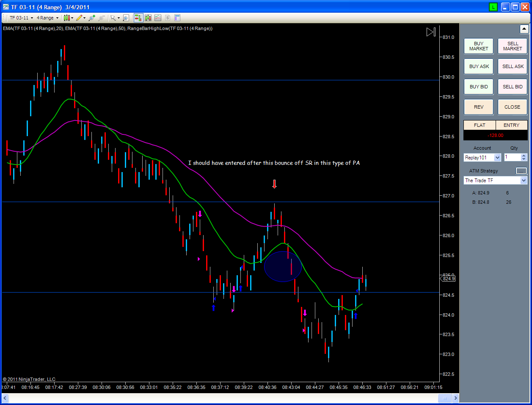
Task: Open the Indicators dialog icon
Action: [x=158, y=18]
